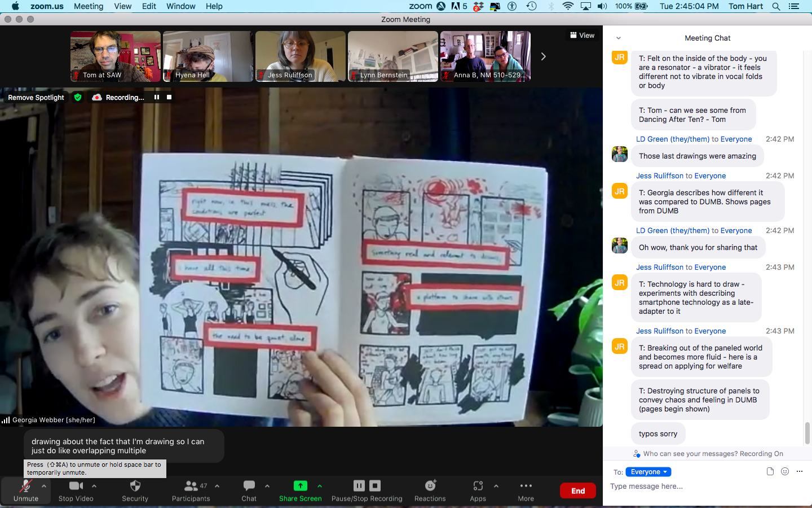Click the Bluetooth icon in menu bar
Viewport: 812px width, 508px height.
pyautogui.click(x=551, y=6)
